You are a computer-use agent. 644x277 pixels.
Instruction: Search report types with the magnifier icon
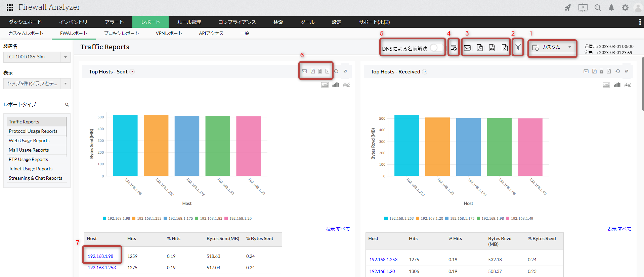67,105
